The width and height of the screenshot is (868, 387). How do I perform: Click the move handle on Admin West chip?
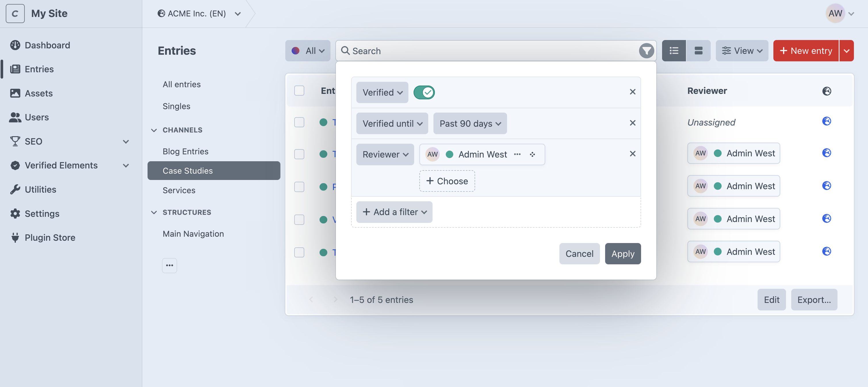click(532, 154)
